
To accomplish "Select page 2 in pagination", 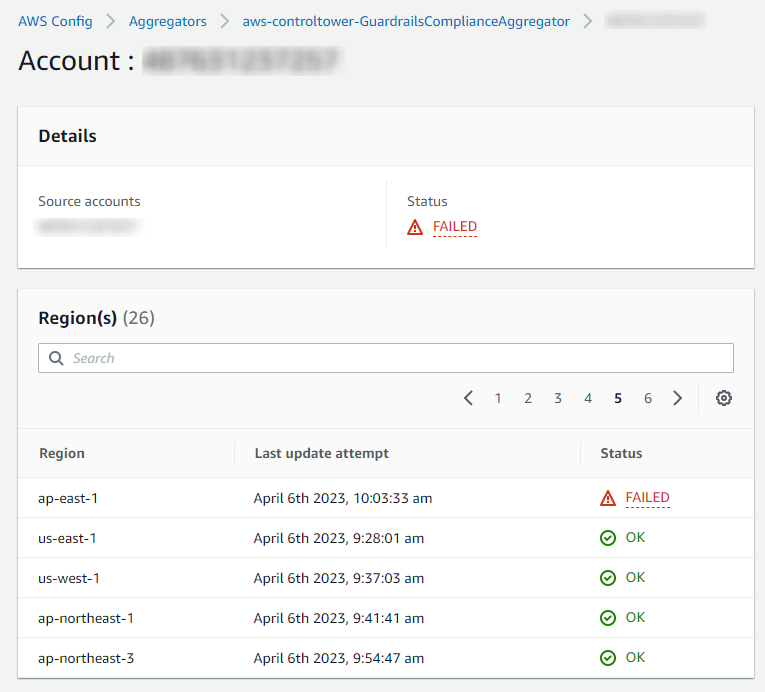I will coord(528,398).
